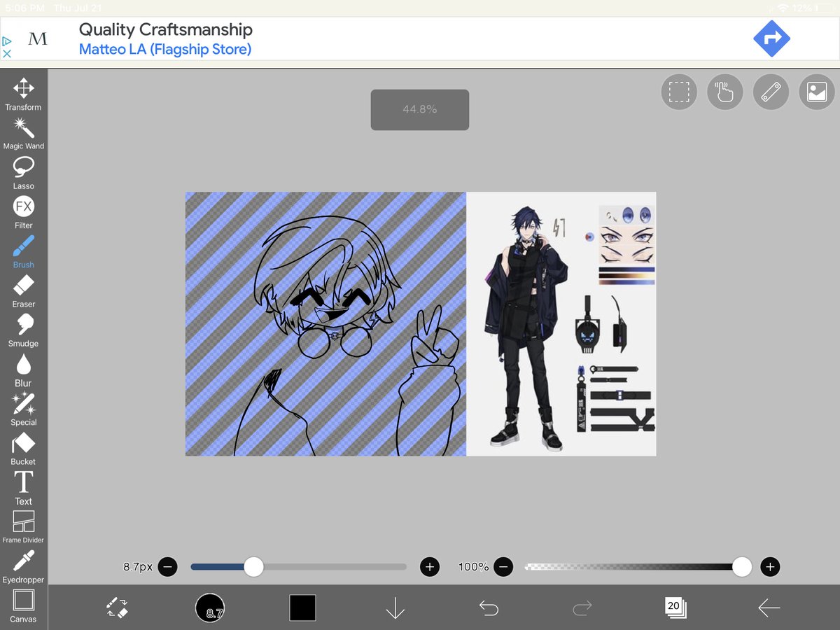Click the brush thickness slider handle

(253, 567)
